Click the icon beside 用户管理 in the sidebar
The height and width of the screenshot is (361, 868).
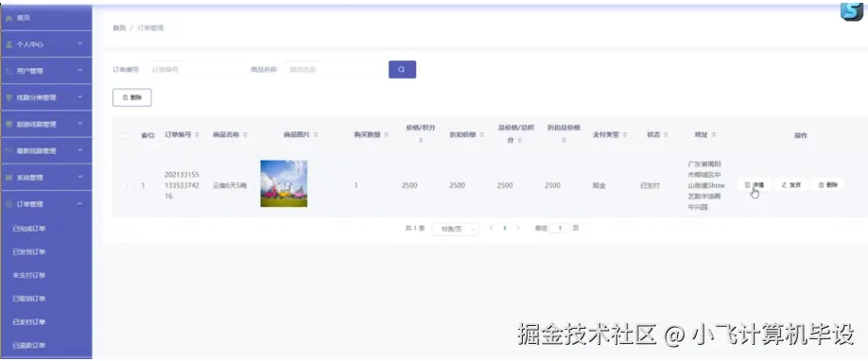9,71
